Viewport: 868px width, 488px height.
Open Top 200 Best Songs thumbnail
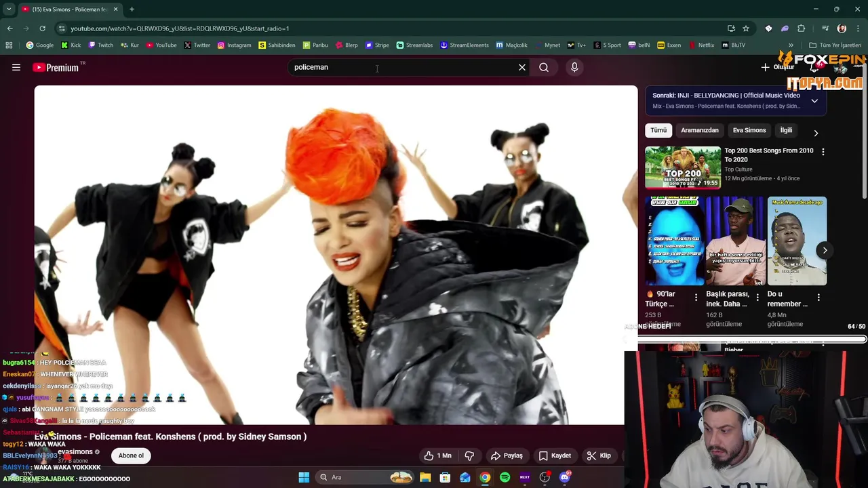point(683,167)
